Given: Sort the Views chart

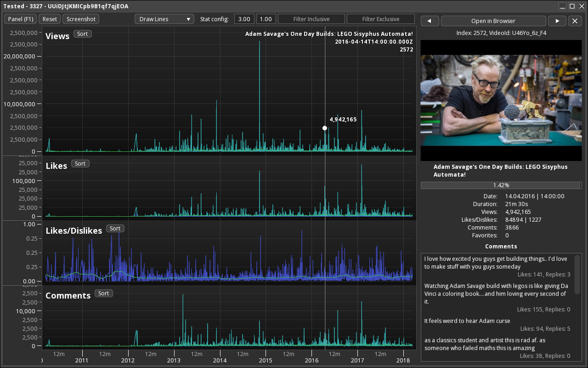Looking at the screenshot, I should pos(82,34).
